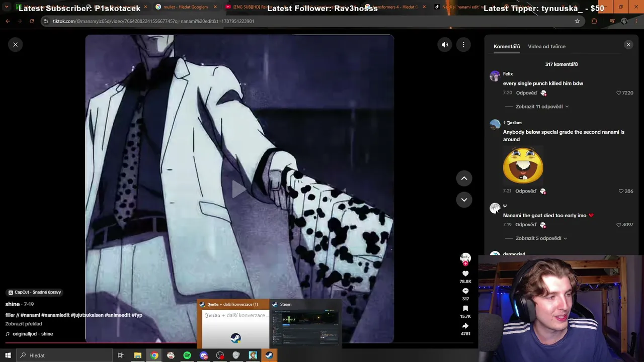Open comments via the 317 comment icon
The image size is (644, 362).
click(465, 291)
